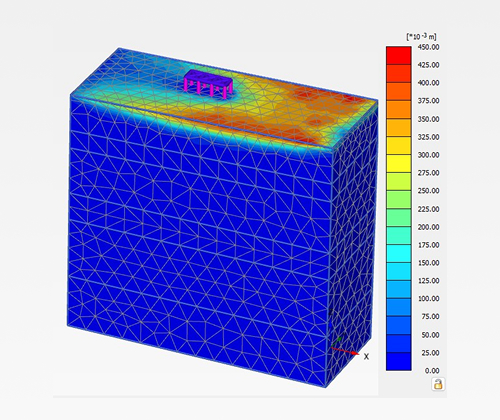Click the green Y axis arrow
The image size is (500, 420).
point(337,341)
